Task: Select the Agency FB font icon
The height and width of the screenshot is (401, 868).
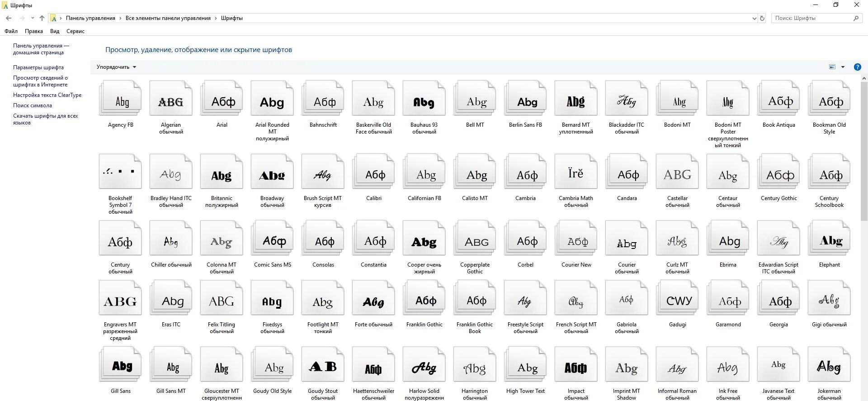Action: pyautogui.click(x=120, y=98)
